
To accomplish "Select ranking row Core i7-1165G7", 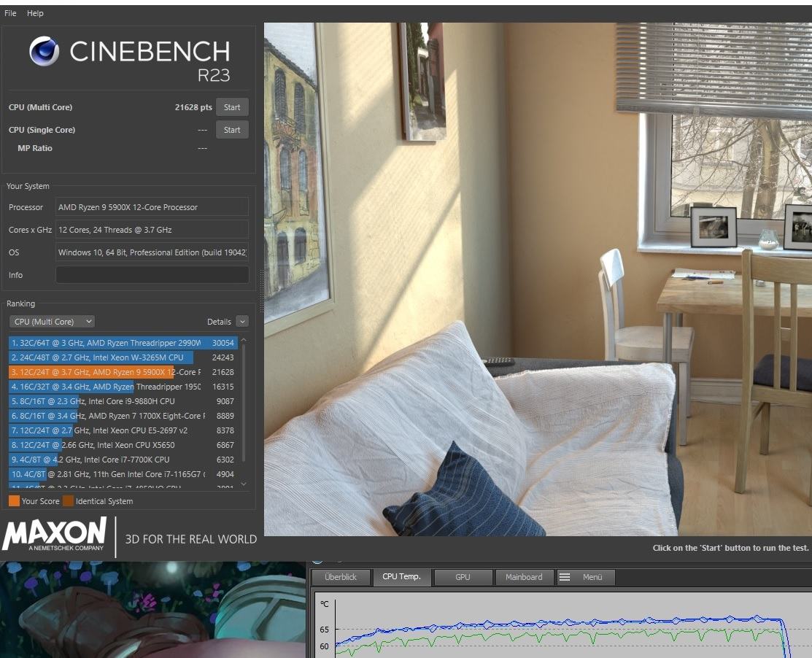I will pyautogui.click(x=123, y=473).
